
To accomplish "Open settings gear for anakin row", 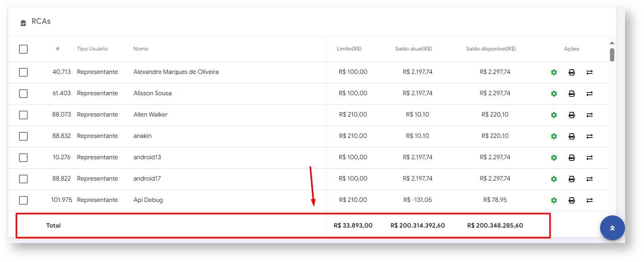I will 554,136.
